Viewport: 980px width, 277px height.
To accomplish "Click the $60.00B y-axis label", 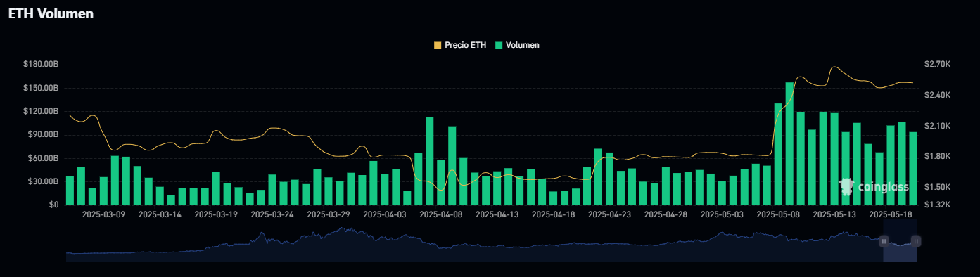I will 42,158.
